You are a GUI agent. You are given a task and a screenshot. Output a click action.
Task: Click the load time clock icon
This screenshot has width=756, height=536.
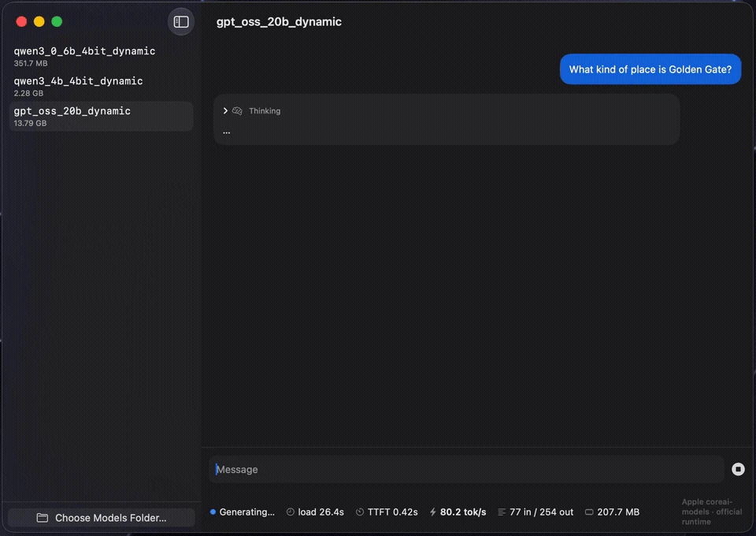pos(291,512)
